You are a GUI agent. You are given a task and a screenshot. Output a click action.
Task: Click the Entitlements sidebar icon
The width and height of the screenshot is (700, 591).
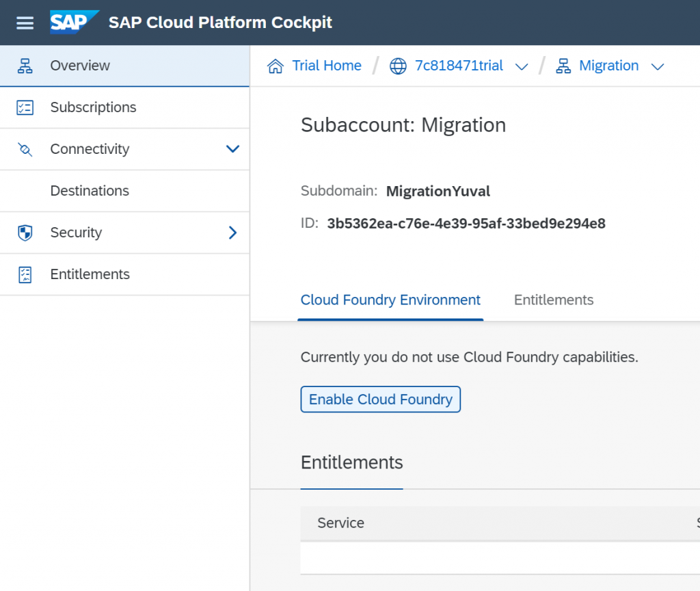coord(25,274)
